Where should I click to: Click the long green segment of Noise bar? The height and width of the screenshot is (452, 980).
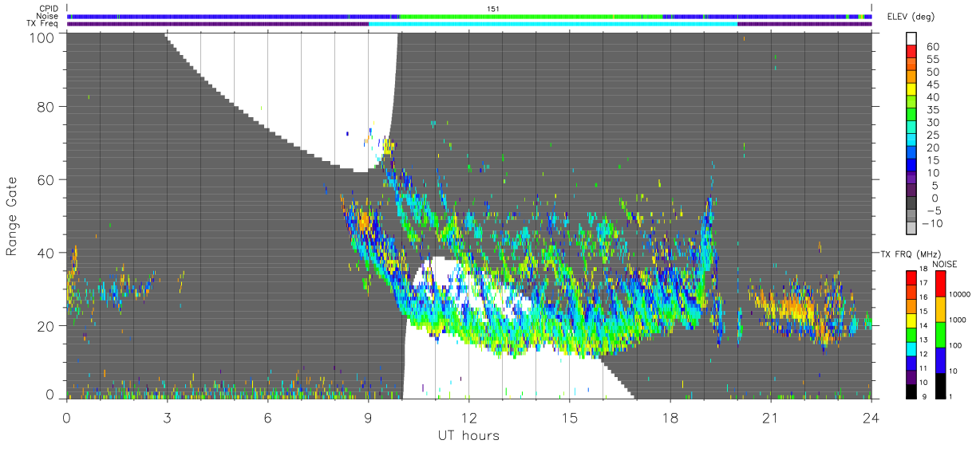(531, 16)
